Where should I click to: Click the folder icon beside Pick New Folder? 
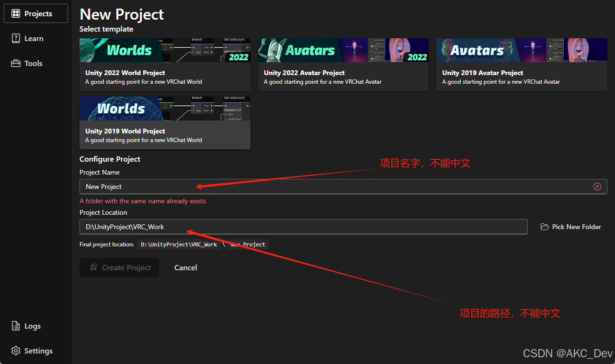pos(545,227)
